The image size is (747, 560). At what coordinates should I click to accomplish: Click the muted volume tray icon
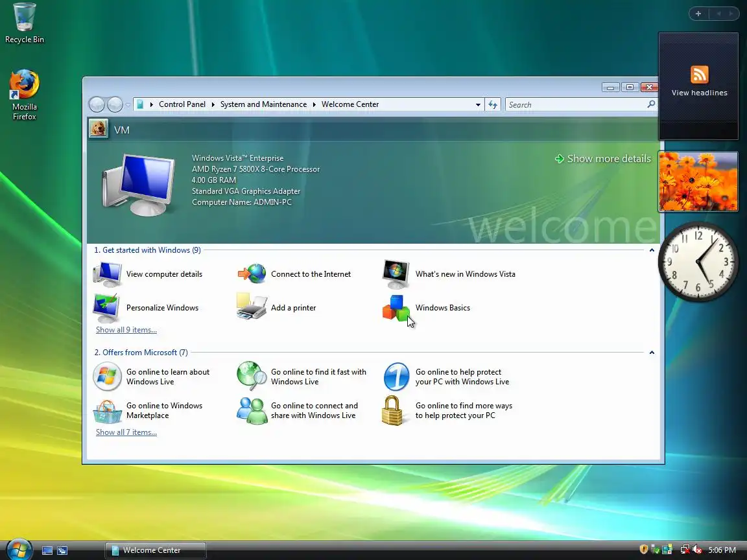(698, 550)
